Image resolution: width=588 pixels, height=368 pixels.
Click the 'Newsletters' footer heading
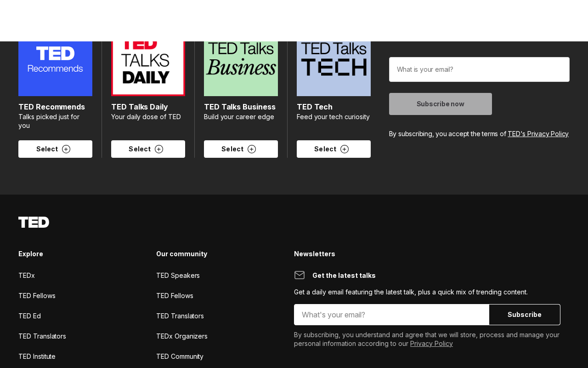coord(315,254)
